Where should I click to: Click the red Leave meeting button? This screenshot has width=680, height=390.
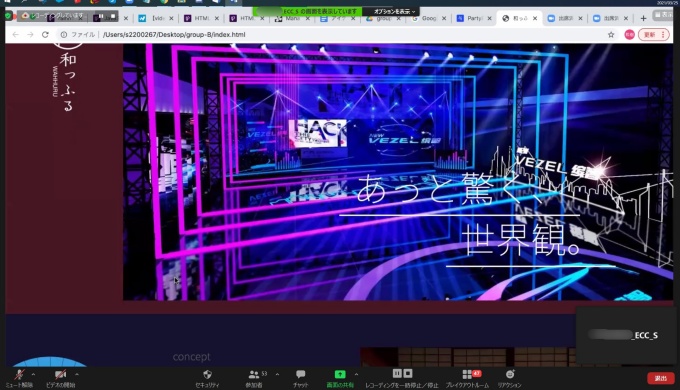point(660,378)
